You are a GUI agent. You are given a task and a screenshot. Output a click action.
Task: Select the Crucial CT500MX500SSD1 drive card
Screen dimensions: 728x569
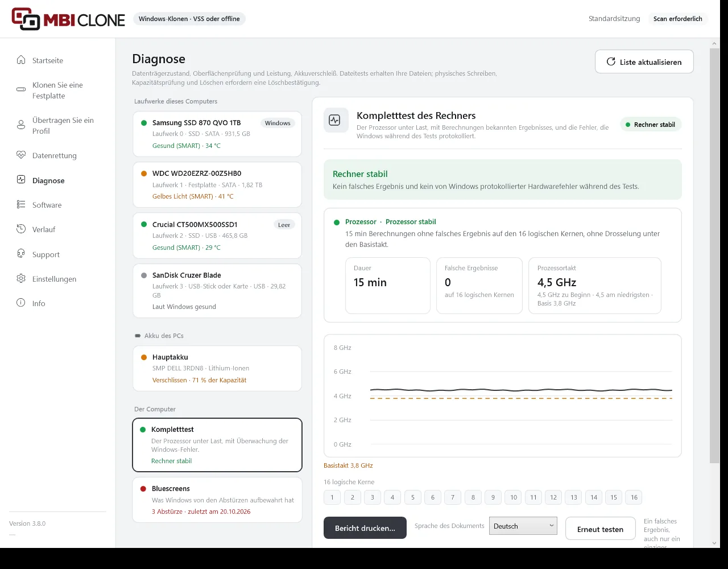217,236
